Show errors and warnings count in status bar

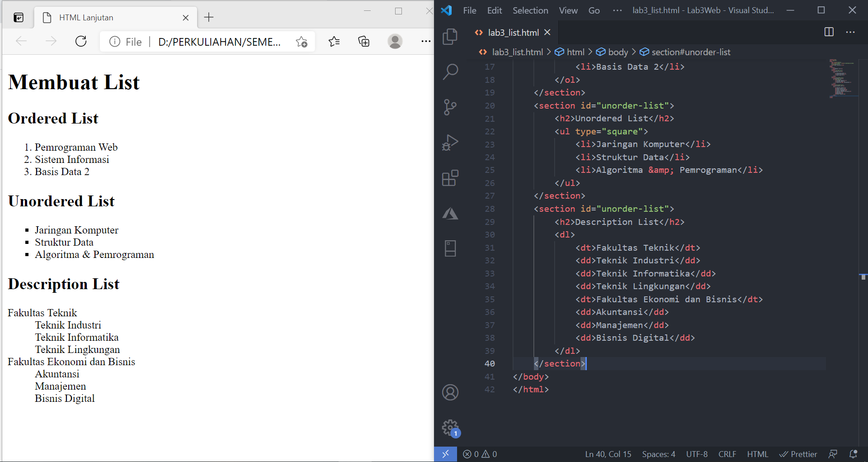point(480,454)
